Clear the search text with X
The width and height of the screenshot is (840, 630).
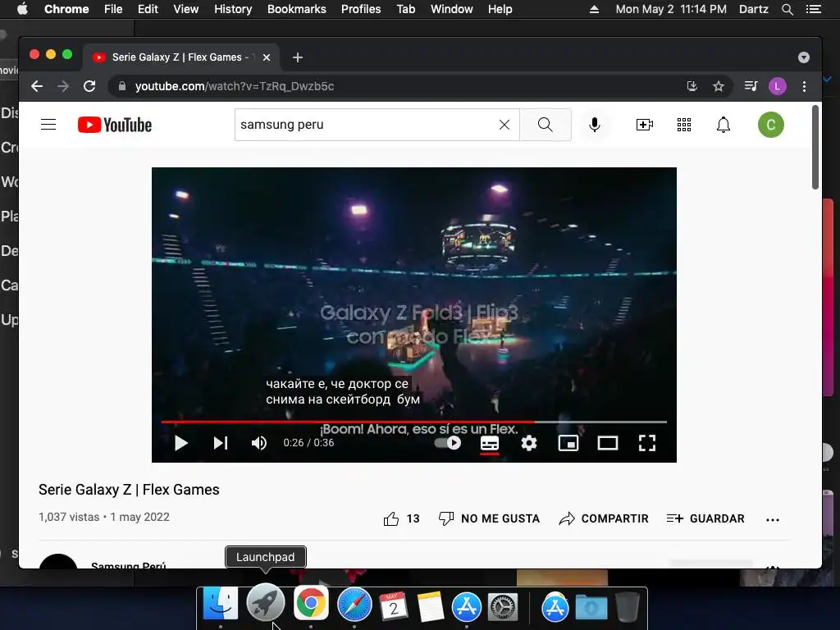tap(504, 125)
